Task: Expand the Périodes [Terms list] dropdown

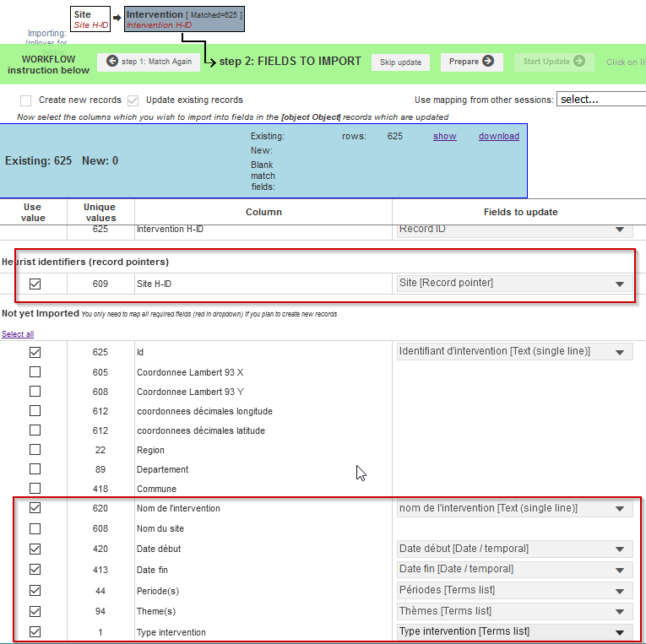Action: [514, 590]
